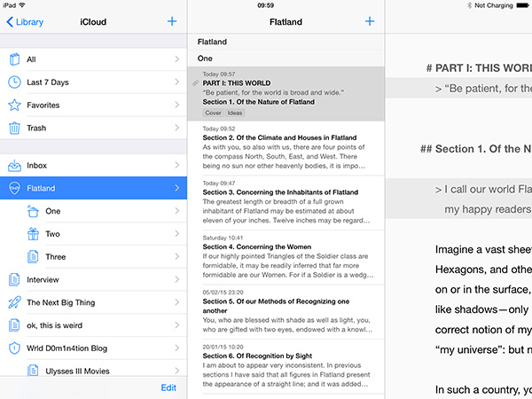Tap the Last 7 Days clock icon
The height and width of the screenshot is (399, 532).
(x=14, y=82)
